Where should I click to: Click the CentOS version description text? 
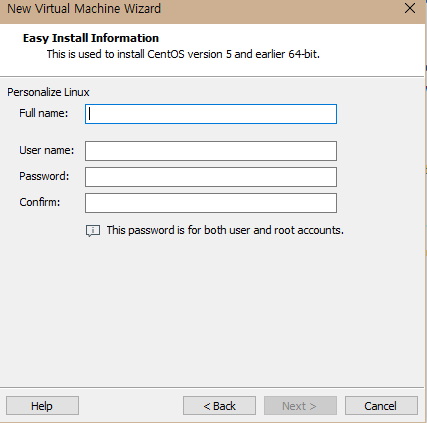click(x=183, y=54)
